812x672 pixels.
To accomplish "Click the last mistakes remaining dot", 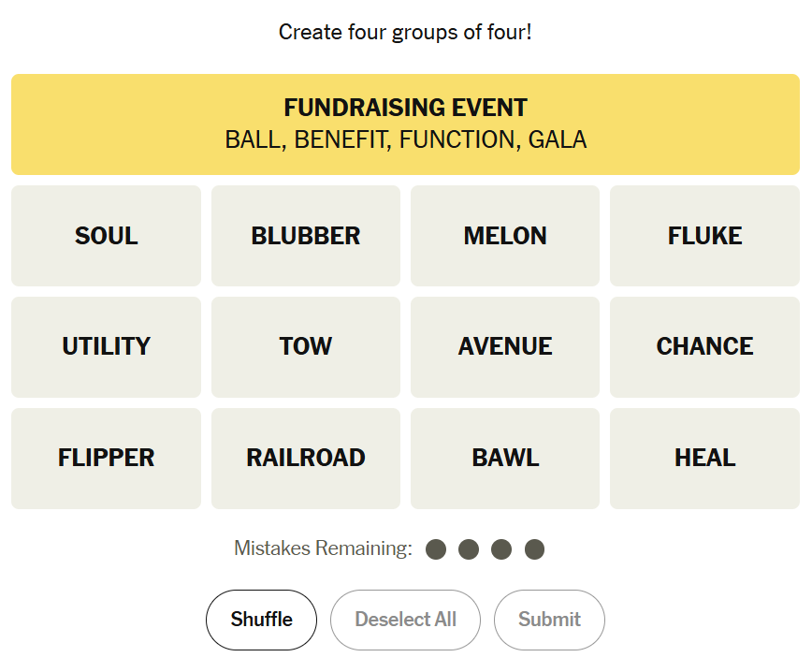I will coord(534,549).
